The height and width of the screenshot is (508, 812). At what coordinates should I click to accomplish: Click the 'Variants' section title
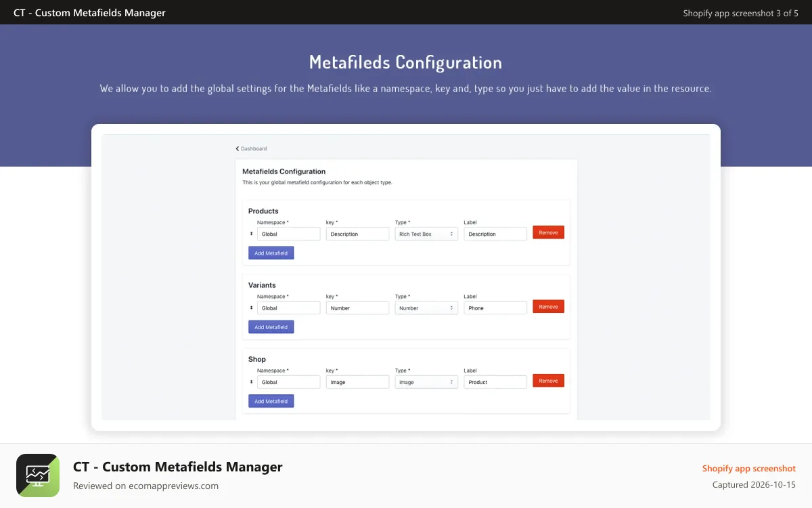[262, 285]
